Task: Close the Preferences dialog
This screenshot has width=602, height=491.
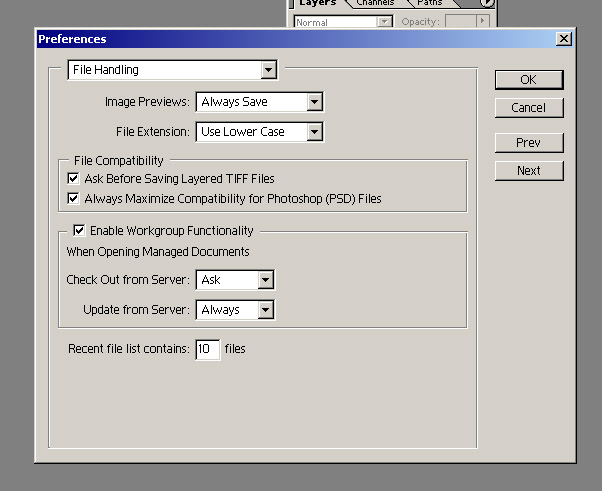Action: (564, 39)
